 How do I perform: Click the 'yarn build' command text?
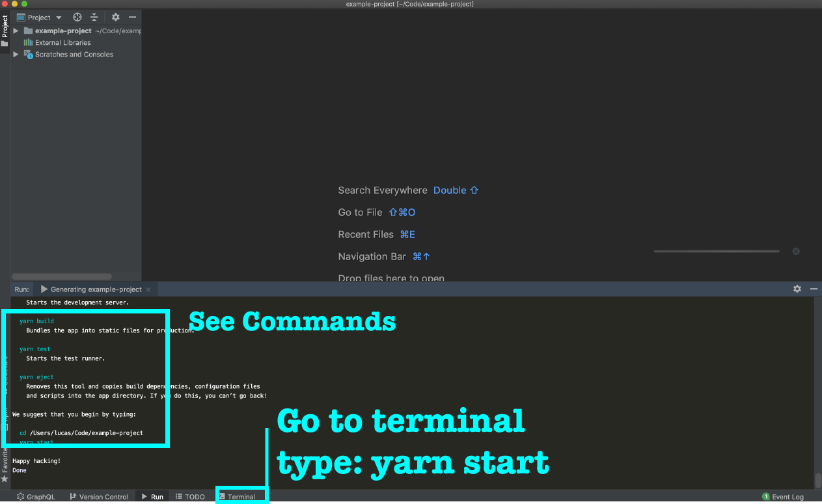(x=36, y=321)
